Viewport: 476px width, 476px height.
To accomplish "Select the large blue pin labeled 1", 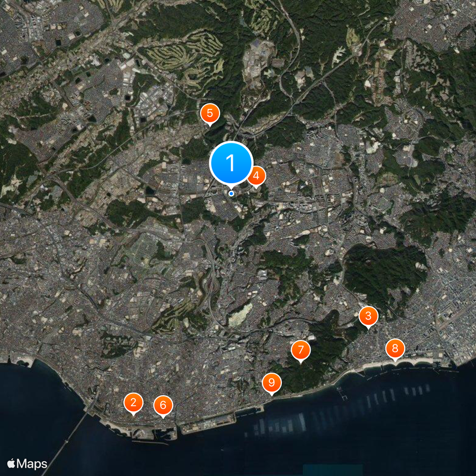I will 231,162.
